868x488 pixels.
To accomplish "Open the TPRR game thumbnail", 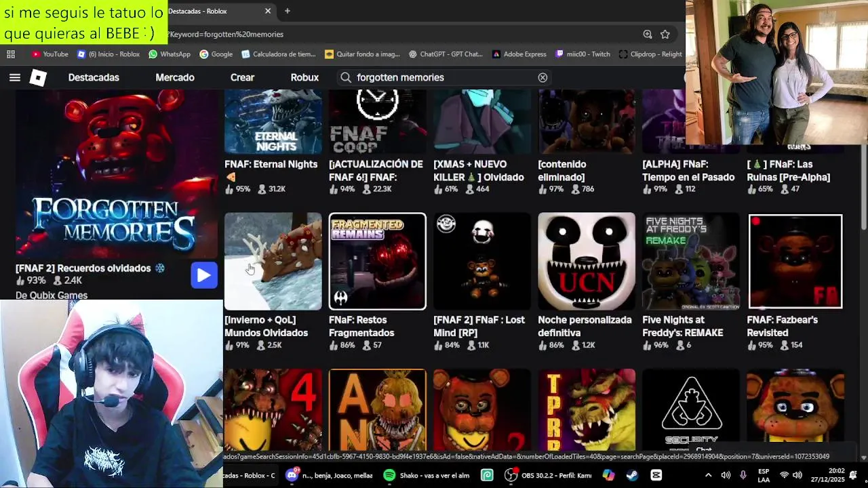I will tap(587, 410).
